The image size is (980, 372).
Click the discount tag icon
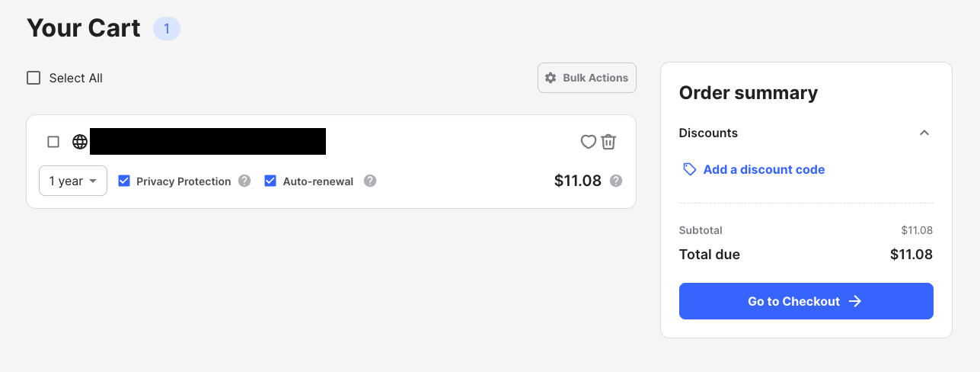tap(690, 169)
